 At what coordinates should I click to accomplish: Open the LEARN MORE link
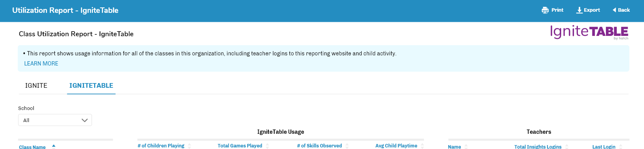coord(41,64)
